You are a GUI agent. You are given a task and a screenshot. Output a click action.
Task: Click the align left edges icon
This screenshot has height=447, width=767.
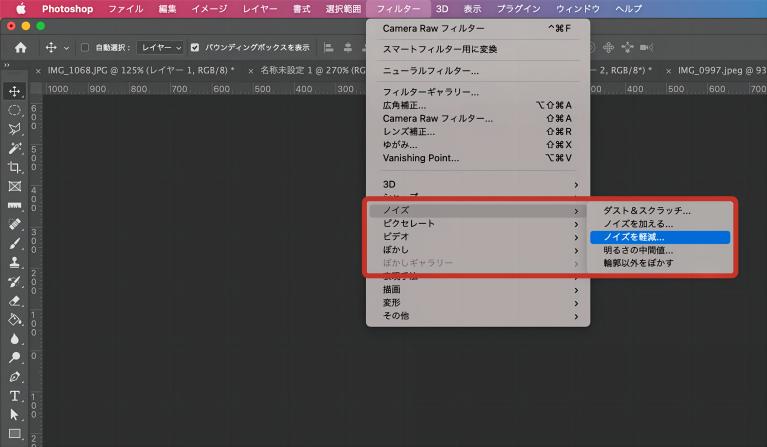pos(329,47)
